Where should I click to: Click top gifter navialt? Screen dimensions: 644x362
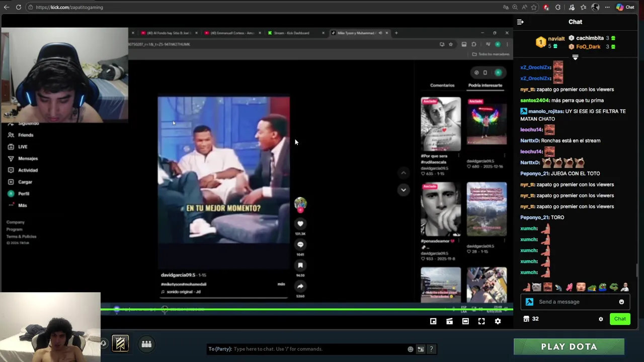[x=556, y=39]
